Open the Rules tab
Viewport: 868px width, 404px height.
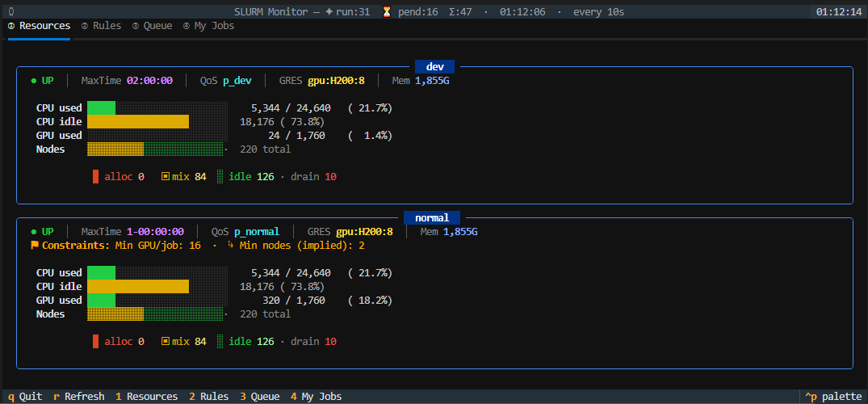(101, 26)
